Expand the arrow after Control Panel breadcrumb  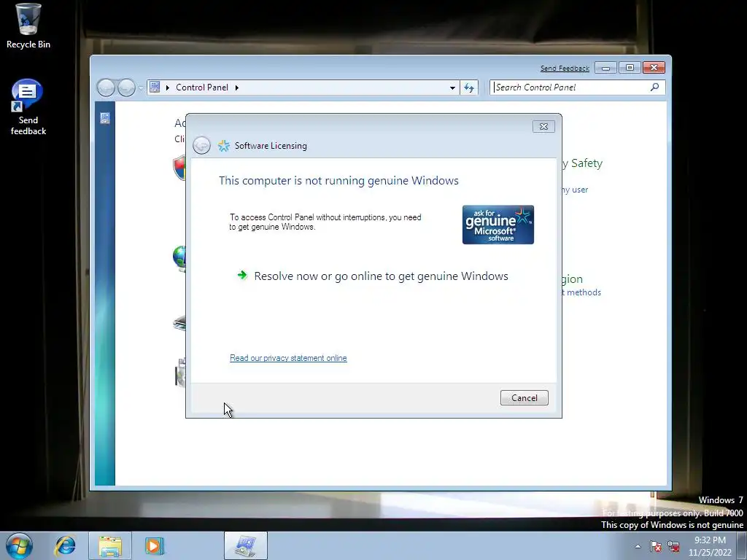(237, 87)
